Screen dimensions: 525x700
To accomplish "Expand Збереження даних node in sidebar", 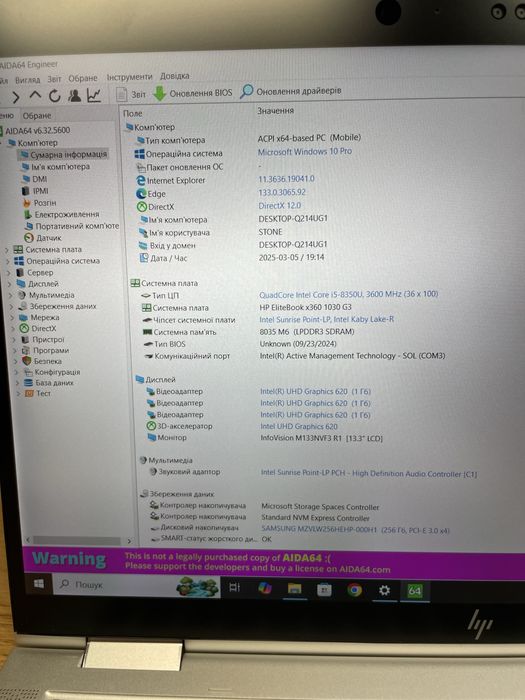I will [x=12, y=306].
